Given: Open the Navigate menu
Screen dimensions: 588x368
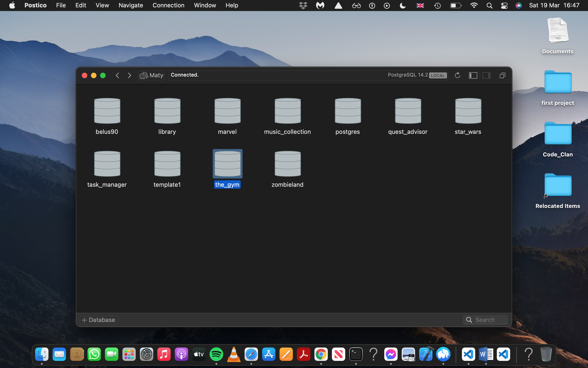Looking at the screenshot, I should tap(131, 5).
